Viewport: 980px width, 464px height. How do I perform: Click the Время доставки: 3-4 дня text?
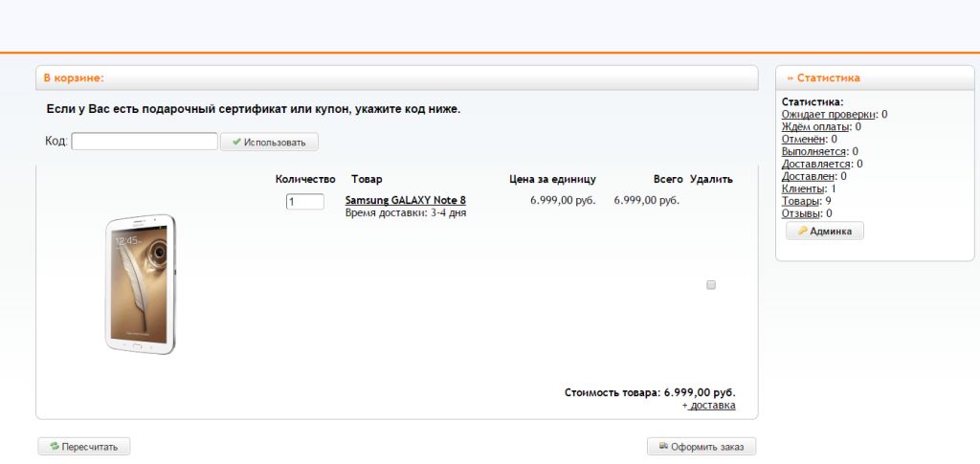[406, 213]
